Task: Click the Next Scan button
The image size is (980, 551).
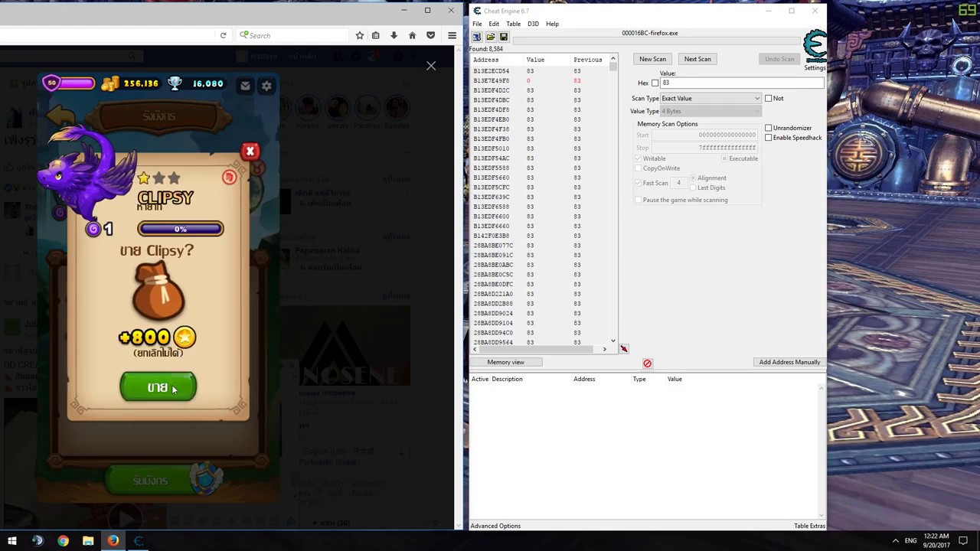Action: [x=697, y=59]
